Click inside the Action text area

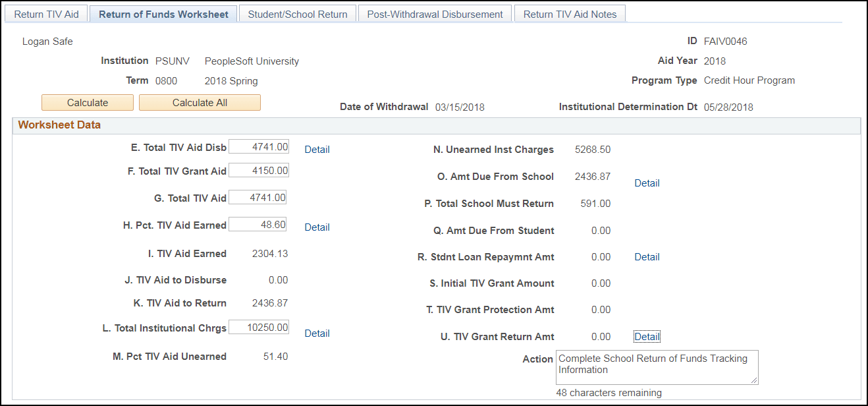[x=657, y=367]
